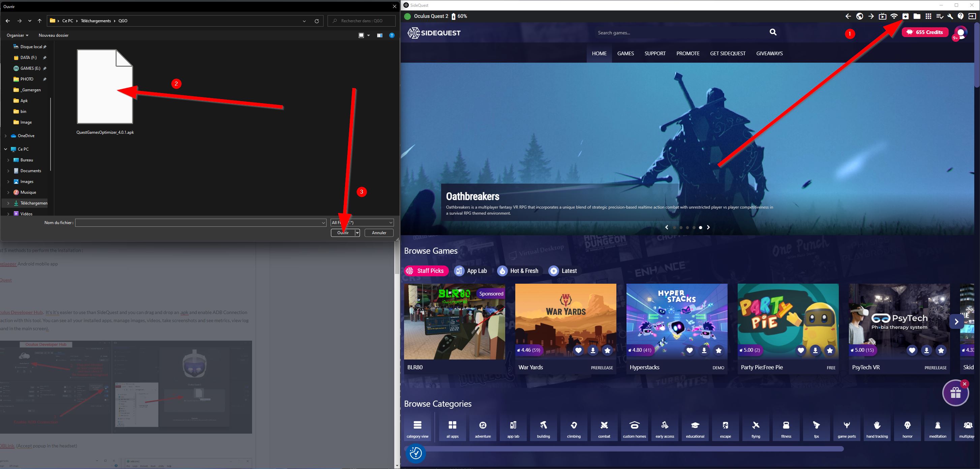Click the sign-in/exit arrow icon

[x=972, y=17]
